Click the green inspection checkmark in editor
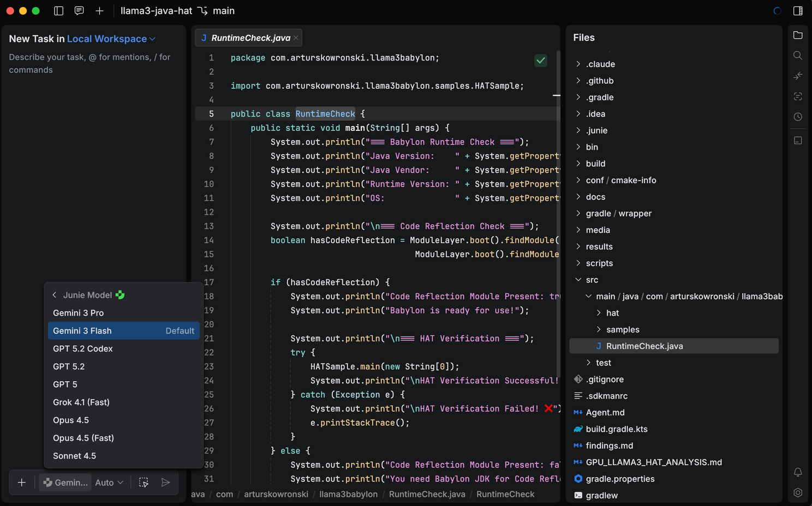Image resolution: width=812 pixels, height=506 pixels. [x=540, y=61]
